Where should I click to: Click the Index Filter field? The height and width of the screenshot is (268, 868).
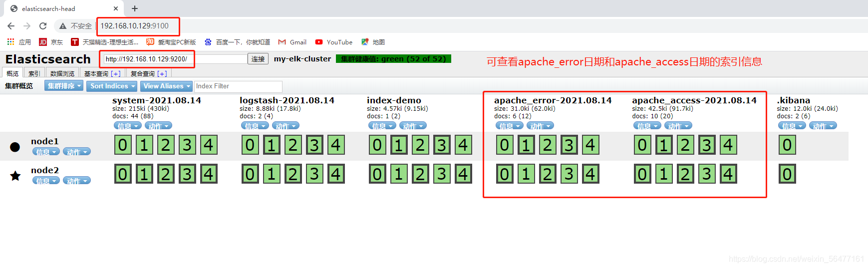pos(238,86)
